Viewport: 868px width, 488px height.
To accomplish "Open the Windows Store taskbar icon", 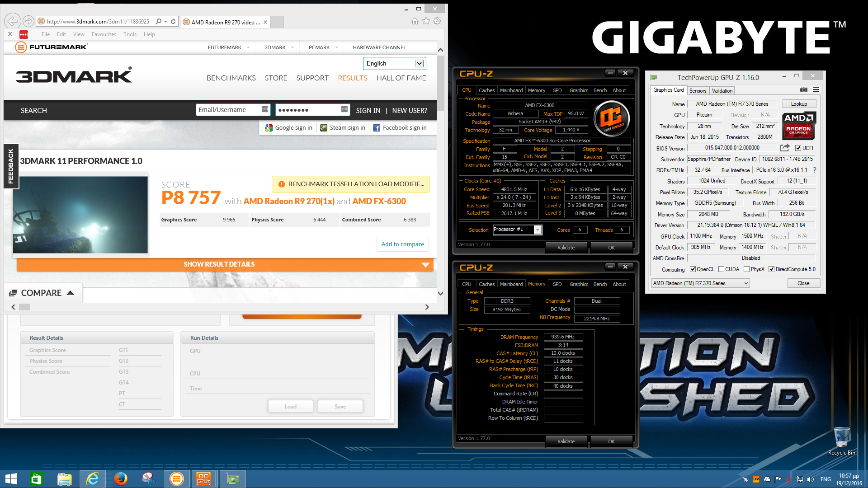I will coord(36,479).
